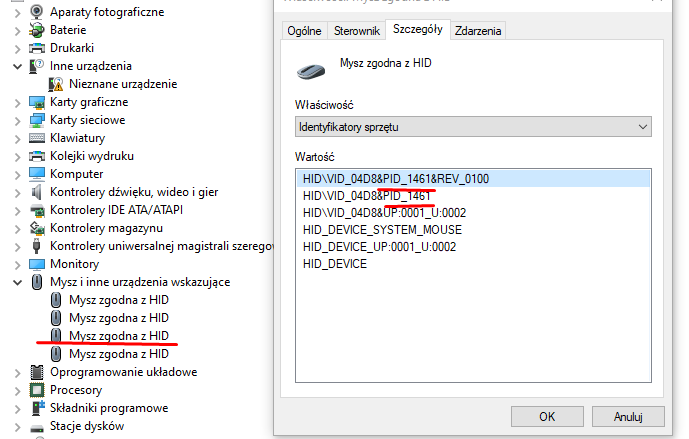Collapse the Inne urządzenia category
The image size is (689, 439).
pos(17,66)
